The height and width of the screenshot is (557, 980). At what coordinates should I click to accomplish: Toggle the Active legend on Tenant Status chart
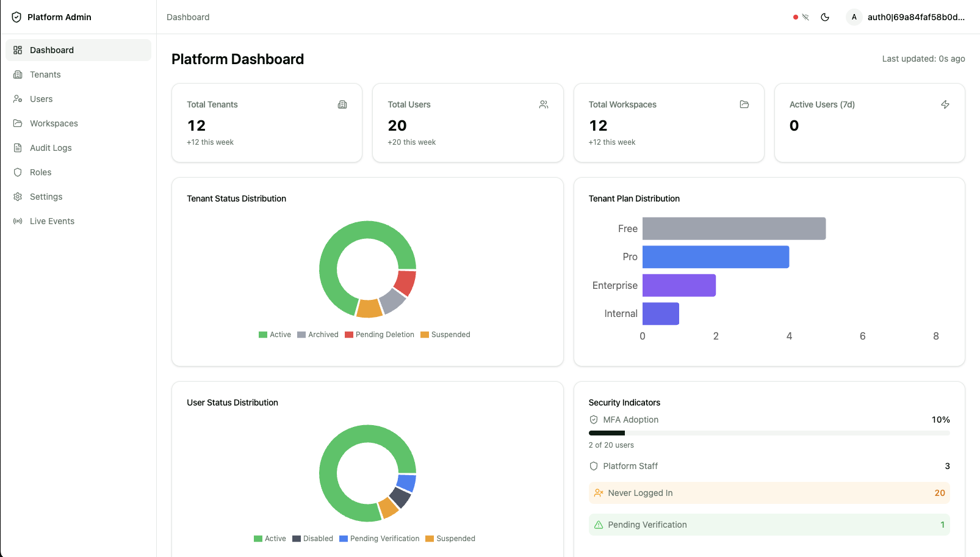pos(275,334)
